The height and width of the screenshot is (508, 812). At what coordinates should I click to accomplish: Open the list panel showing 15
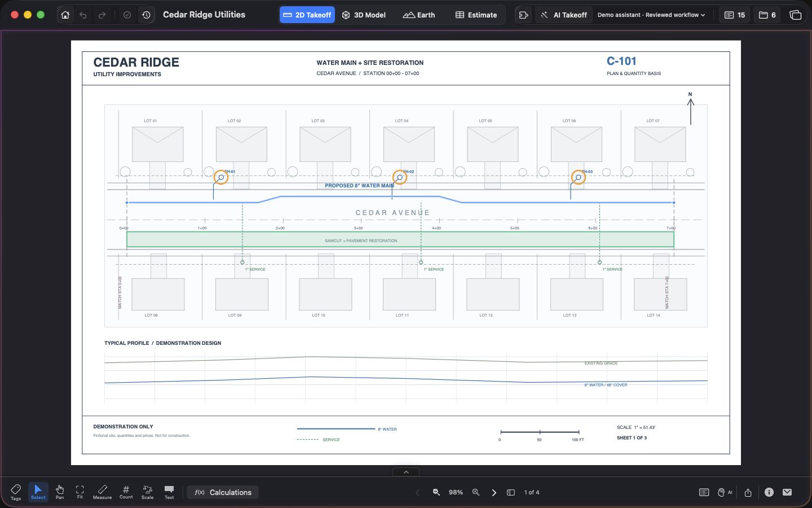click(735, 15)
